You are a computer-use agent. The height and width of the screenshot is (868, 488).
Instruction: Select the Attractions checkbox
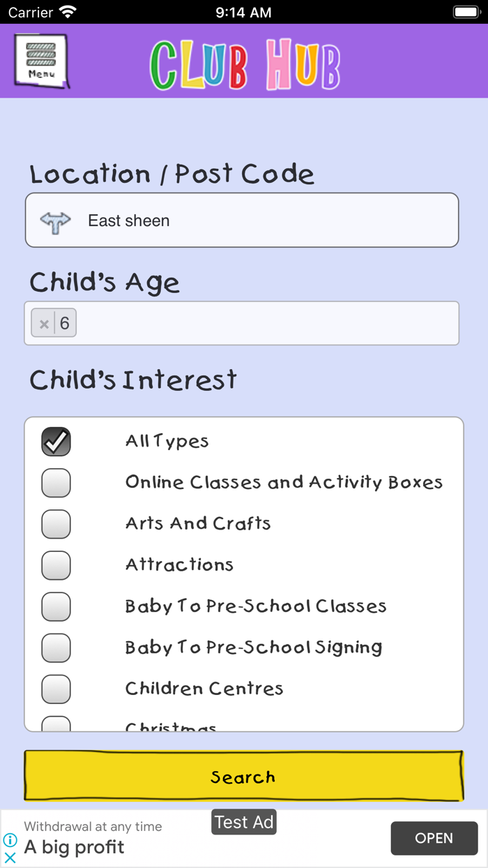(56, 565)
